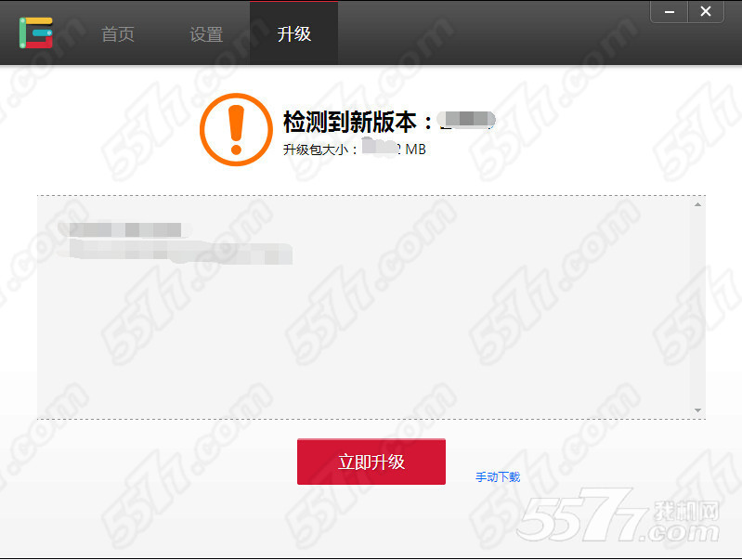Viewport: 742px width, 560px height.
Task: Click the first blurred changelog line
Action: (124, 229)
